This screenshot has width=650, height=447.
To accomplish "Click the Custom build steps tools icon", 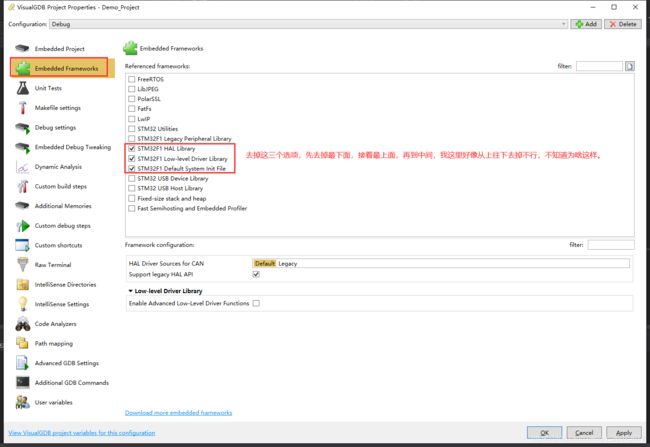I will [23, 187].
